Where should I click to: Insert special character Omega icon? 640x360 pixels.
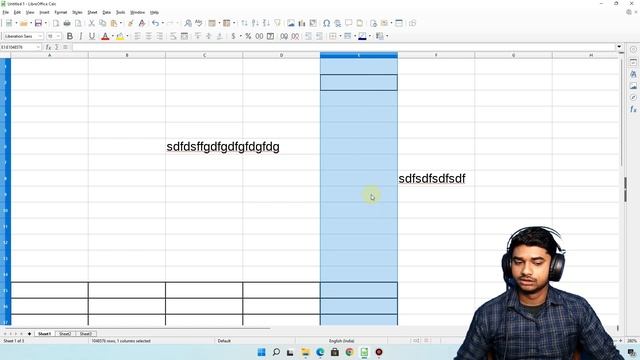(x=327, y=23)
